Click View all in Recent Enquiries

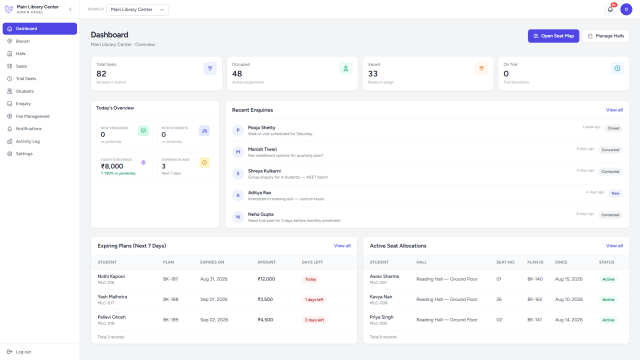pyautogui.click(x=614, y=110)
